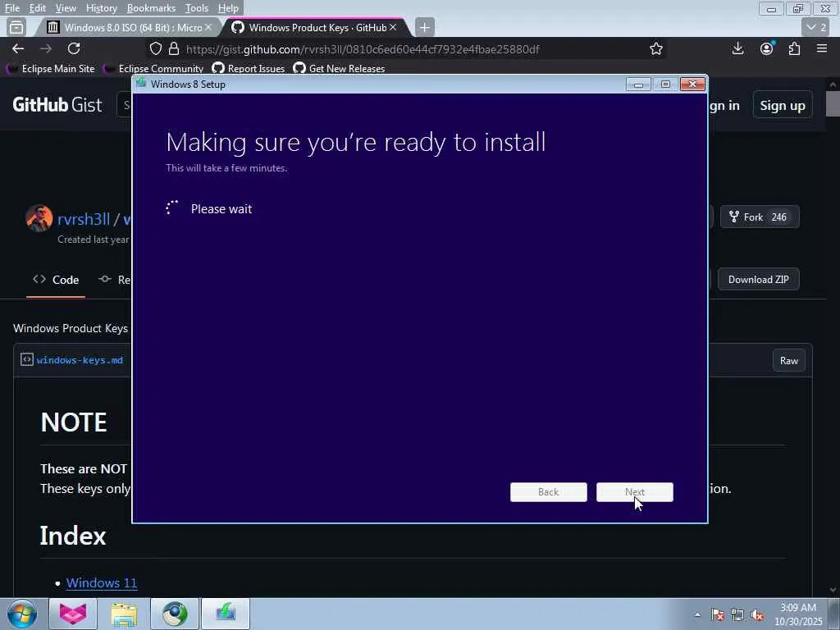Open the Windows Start orb

22,614
